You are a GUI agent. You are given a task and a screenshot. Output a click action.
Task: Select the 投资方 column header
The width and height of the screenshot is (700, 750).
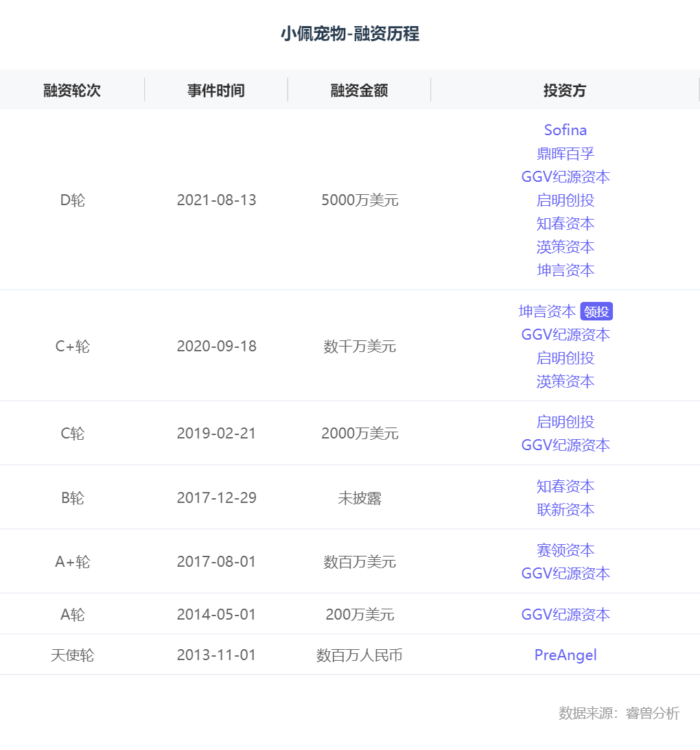pyautogui.click(x=565, y=91)
